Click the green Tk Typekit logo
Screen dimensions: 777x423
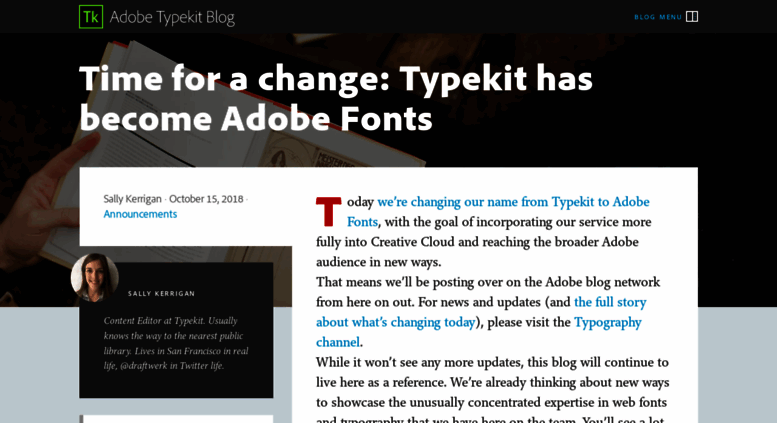pos(91,17)
